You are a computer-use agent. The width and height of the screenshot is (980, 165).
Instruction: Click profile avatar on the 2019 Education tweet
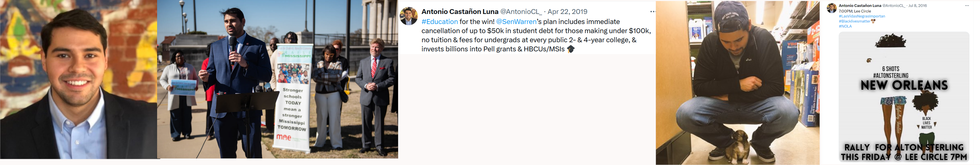tap(409, 16)
